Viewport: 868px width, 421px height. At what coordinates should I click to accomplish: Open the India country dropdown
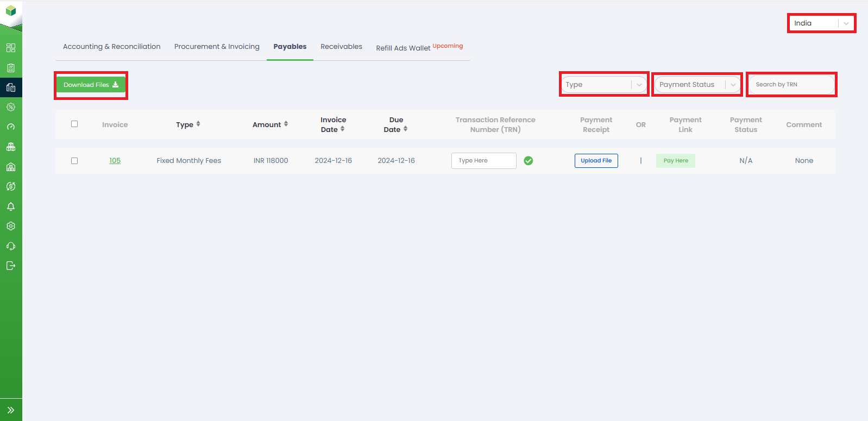tap(821, 23)
